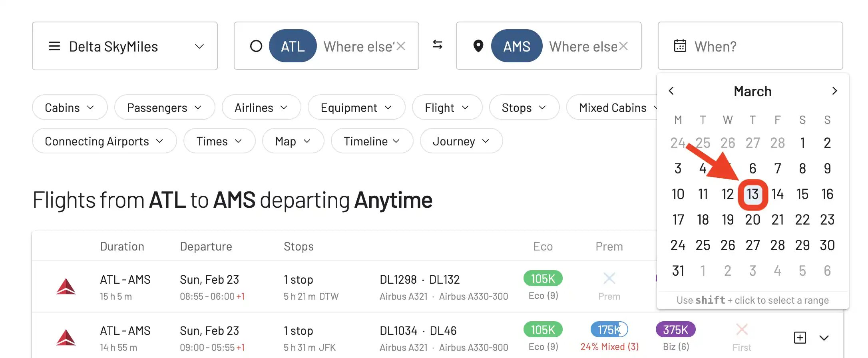This screenshot has width=868, height=358.
Task: Click the 24% Mixed (3) label
Action: pos(609,347)
